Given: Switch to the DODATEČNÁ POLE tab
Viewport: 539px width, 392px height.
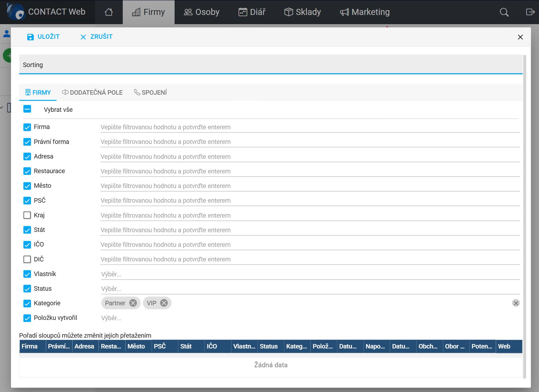Looking at the screenshot, I should point(92,92).
